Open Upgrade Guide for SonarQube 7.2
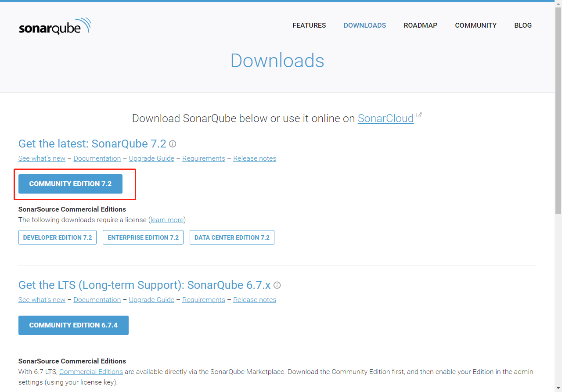 [151, 158]
